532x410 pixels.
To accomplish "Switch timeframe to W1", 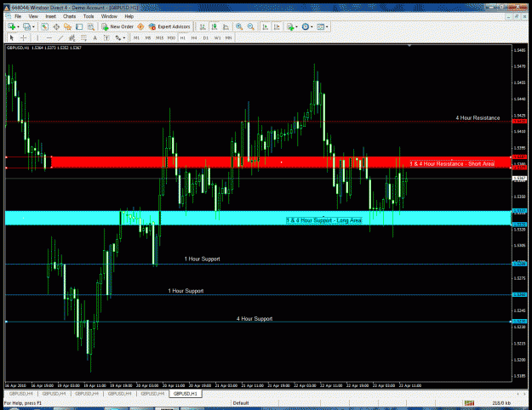I will 218,38.
